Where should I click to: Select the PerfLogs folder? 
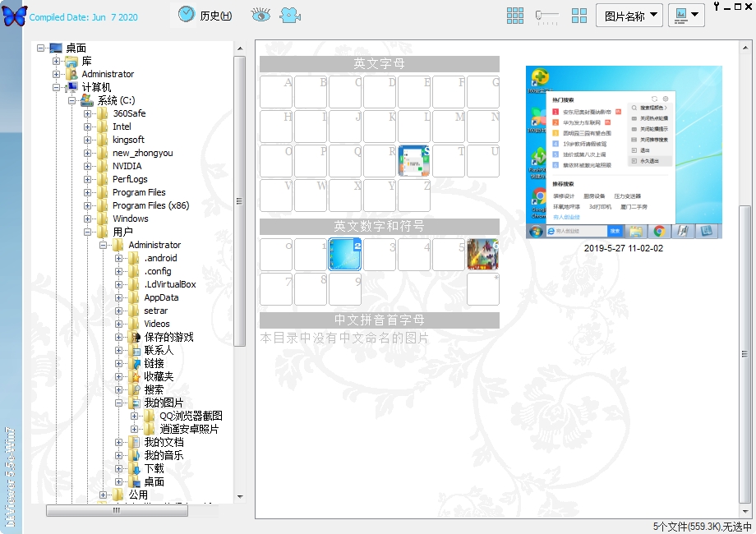(130, 179)
